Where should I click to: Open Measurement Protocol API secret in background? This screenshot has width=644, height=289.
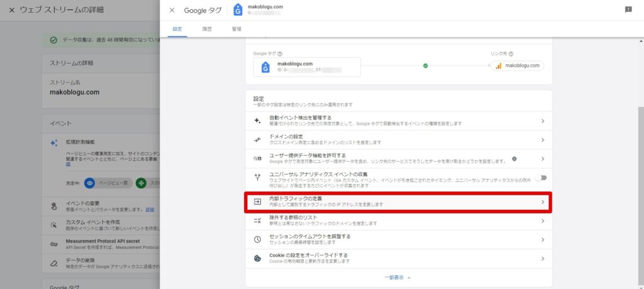[101, 244]
